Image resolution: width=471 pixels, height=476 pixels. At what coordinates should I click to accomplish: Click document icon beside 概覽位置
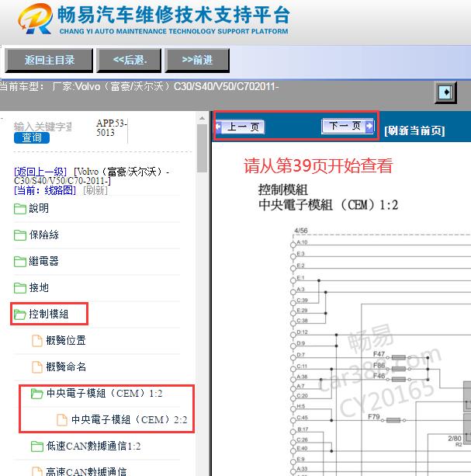point(37,341)
